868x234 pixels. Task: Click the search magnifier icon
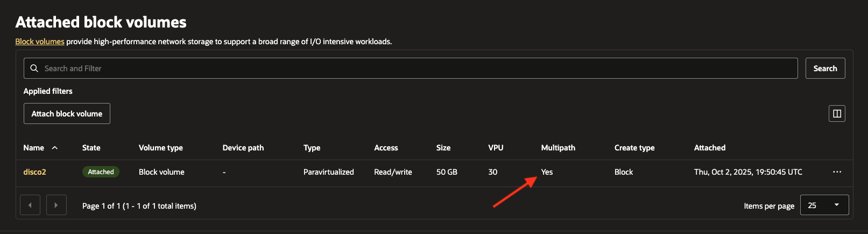click(x=34, y=68)
